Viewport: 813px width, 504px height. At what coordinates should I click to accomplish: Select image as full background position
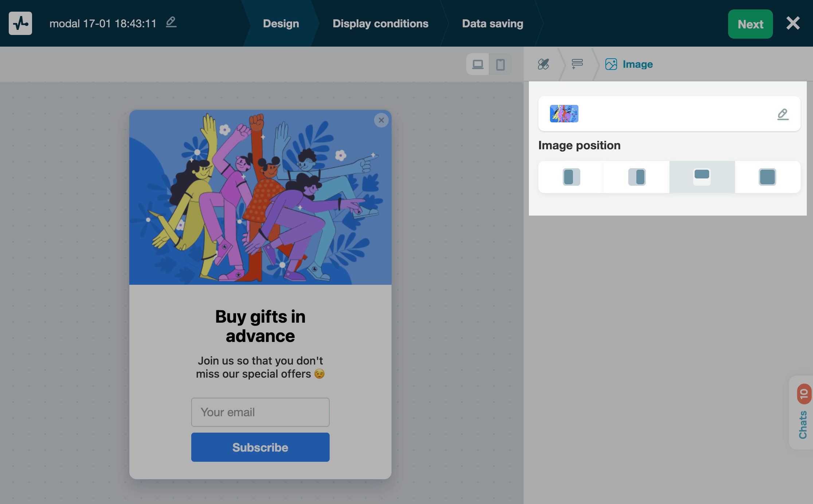click(x=767, y=177)
